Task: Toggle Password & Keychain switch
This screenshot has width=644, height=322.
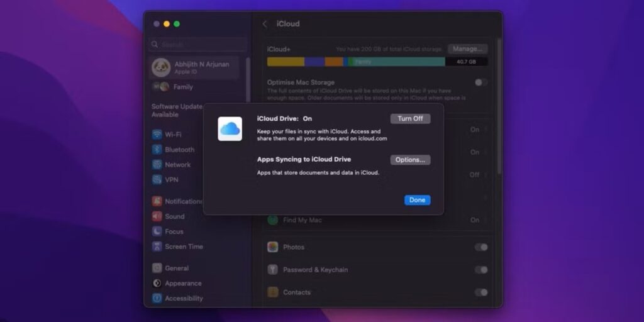Action: [x=481, y=270]
